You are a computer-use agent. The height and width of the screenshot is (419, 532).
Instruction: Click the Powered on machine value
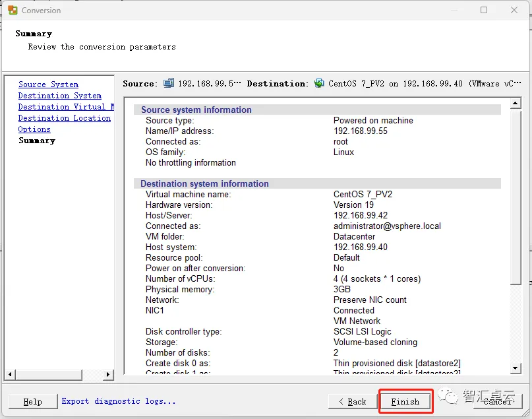373,121
